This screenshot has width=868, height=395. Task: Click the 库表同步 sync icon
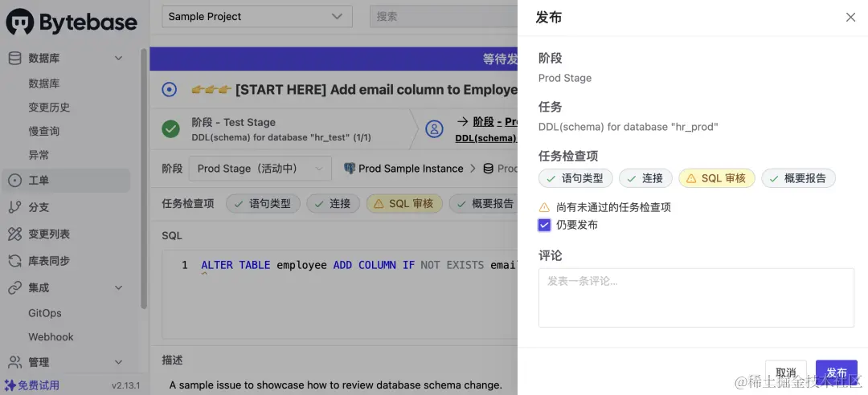15,261
